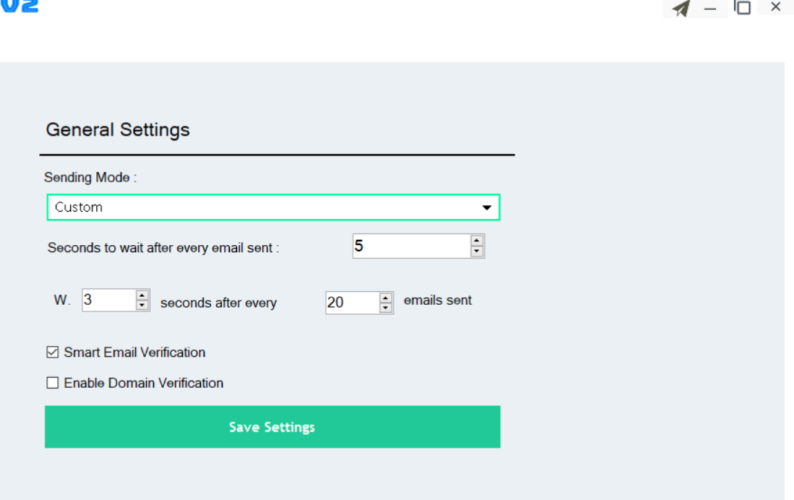Focus the W. seconds field showing 3
This screenshot has height=500, width=794.
107,300
